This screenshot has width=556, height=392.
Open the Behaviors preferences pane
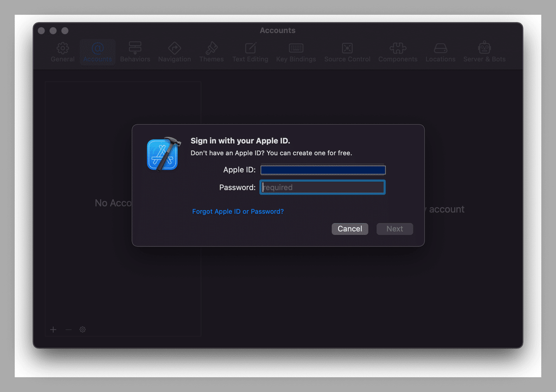[135, 52]
